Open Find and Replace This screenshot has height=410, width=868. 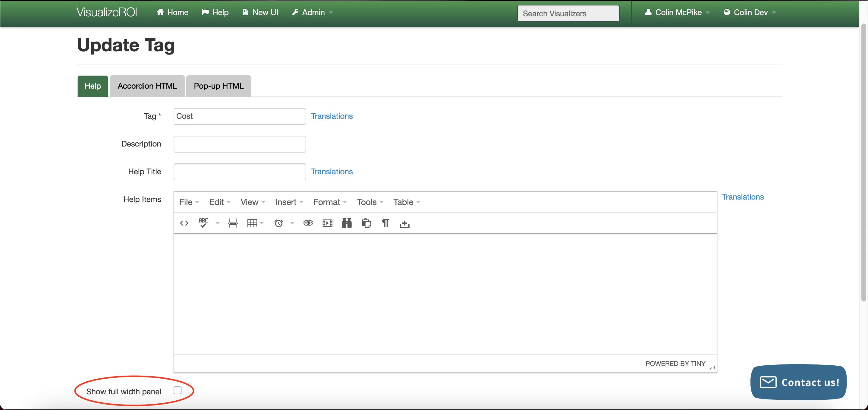click(x=346, y=223)
